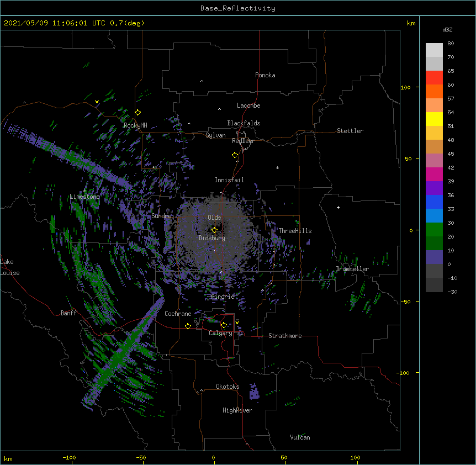This screenshot has width=476, height=465.
Task: Click the Stettler city label
Action: tap(350, 131)
